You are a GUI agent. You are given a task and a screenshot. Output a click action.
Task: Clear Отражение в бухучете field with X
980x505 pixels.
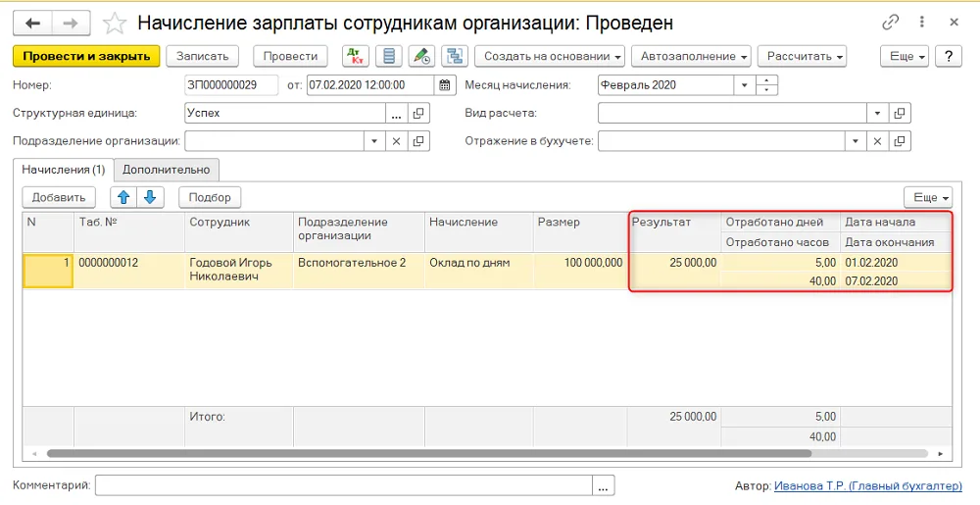(877, 141)
